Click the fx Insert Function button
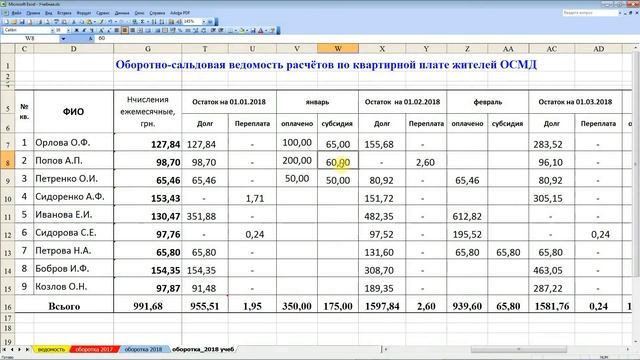The height and width of the screenshot is (360, 640). (91, 38)
